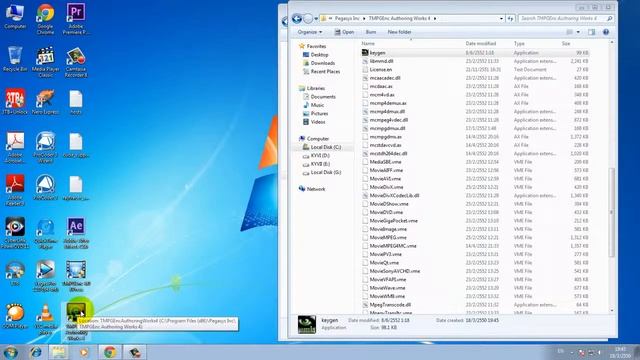Switch to Chrome on the taskbar
Screen dimensions: 640x360
point(109,352)
